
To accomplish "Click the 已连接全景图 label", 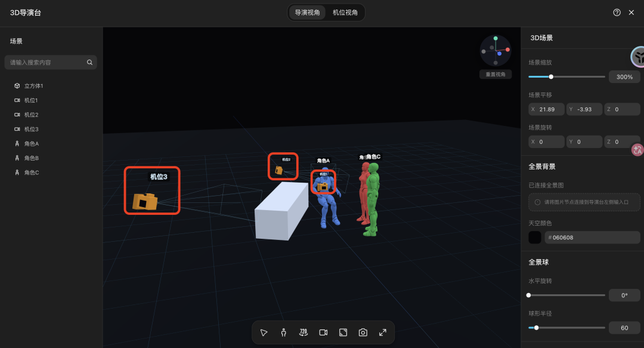I will click(x=546, y=185).
